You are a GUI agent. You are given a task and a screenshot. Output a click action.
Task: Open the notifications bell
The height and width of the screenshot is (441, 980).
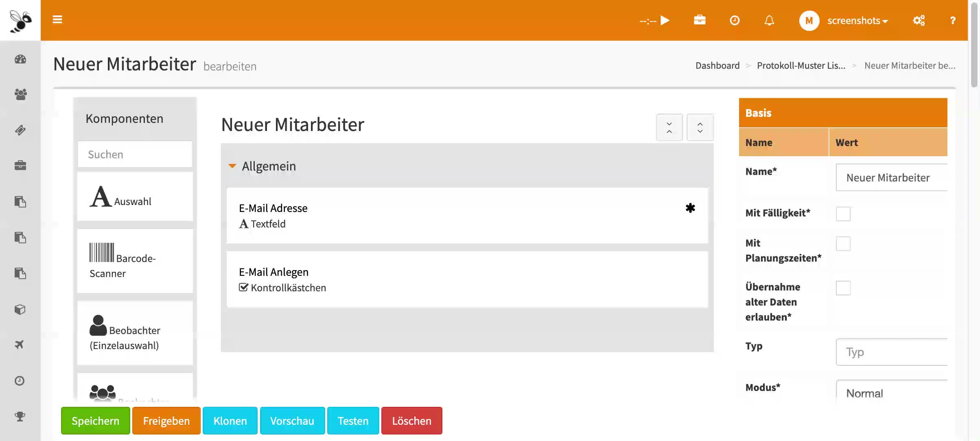point(769,20)
